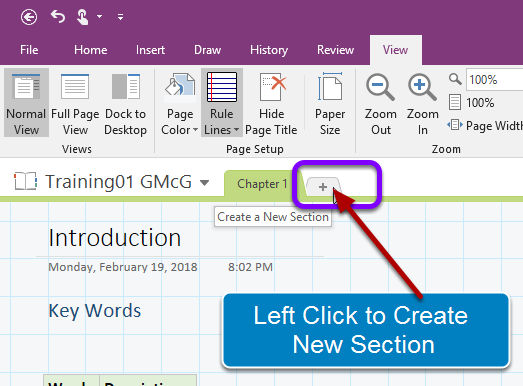
Task: Open the Training01 GMcG notebook dropdown
Action: (204, 182)
